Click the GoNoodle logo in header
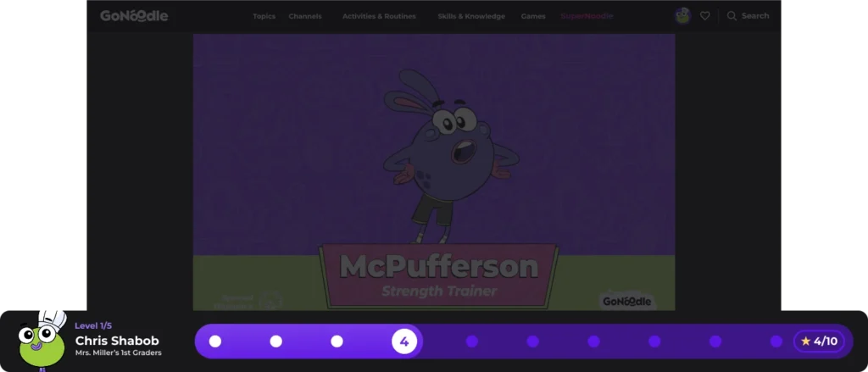 point(134,16)
